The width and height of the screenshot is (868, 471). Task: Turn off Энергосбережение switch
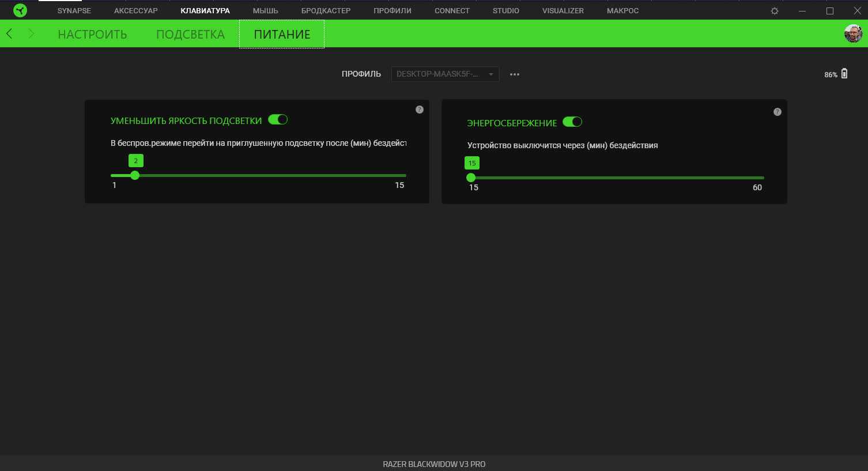(x=572, y=122)
